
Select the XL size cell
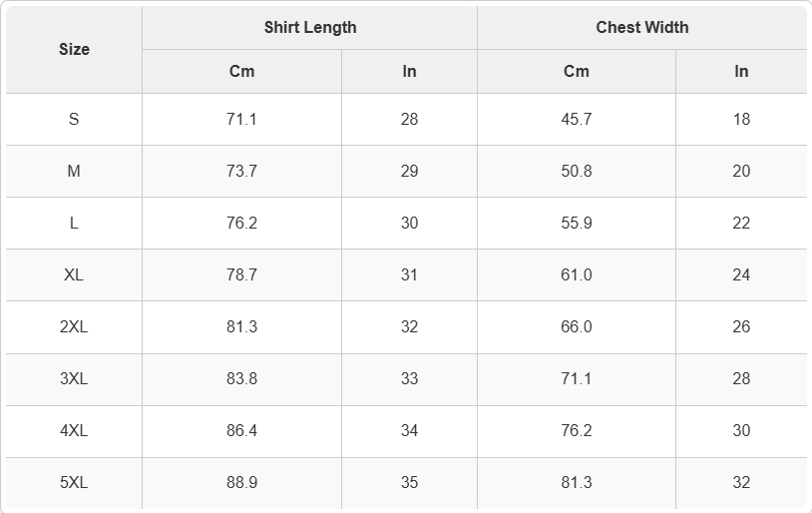[x=74, y=274]
